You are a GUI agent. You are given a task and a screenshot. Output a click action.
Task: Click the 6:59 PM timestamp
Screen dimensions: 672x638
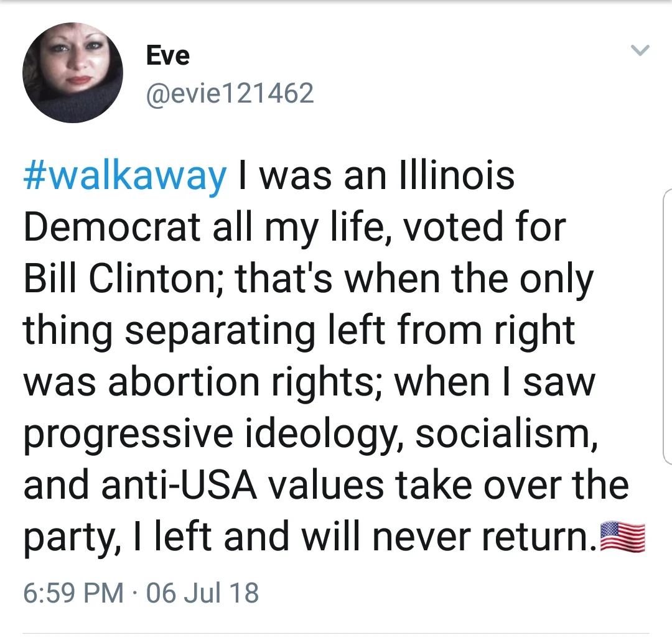tap(73, 593)
